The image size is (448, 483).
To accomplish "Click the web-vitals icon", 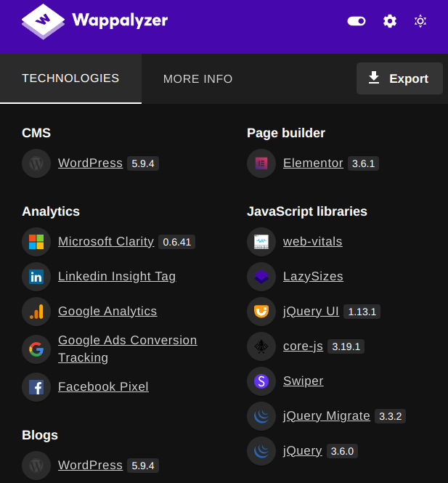I will tap(261, 242).
